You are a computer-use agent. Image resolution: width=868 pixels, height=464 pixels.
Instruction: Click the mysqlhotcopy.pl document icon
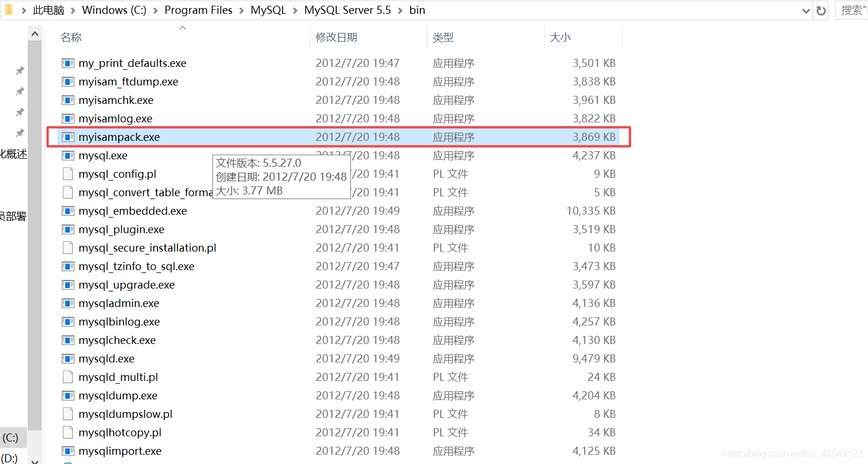(x=68, y=433)
